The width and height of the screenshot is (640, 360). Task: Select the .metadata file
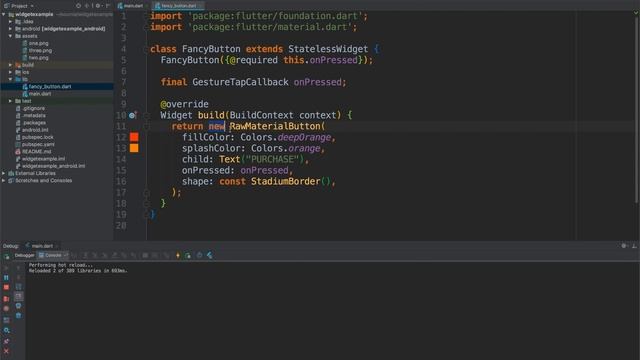(33, 116)
